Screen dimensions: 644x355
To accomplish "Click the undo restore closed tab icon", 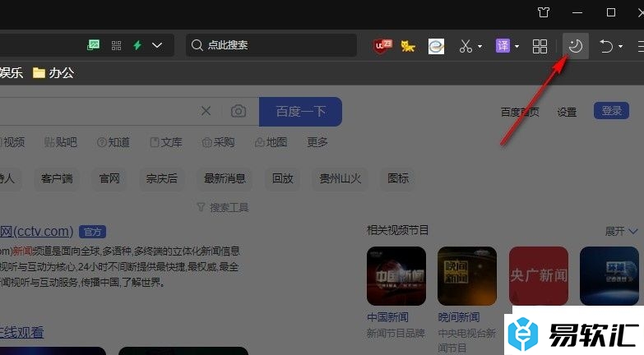I will pos(606,45).
